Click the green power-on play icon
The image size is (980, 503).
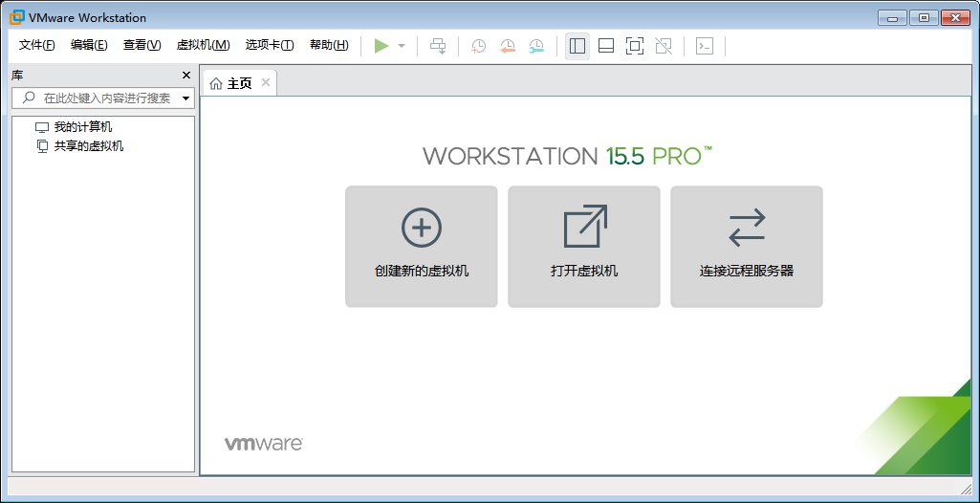pyautogui.click(x=381, y=46)
